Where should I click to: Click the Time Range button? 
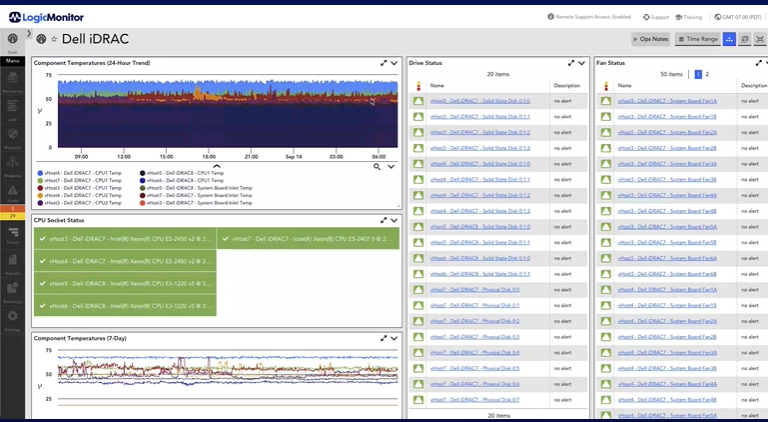coord(697,39)
